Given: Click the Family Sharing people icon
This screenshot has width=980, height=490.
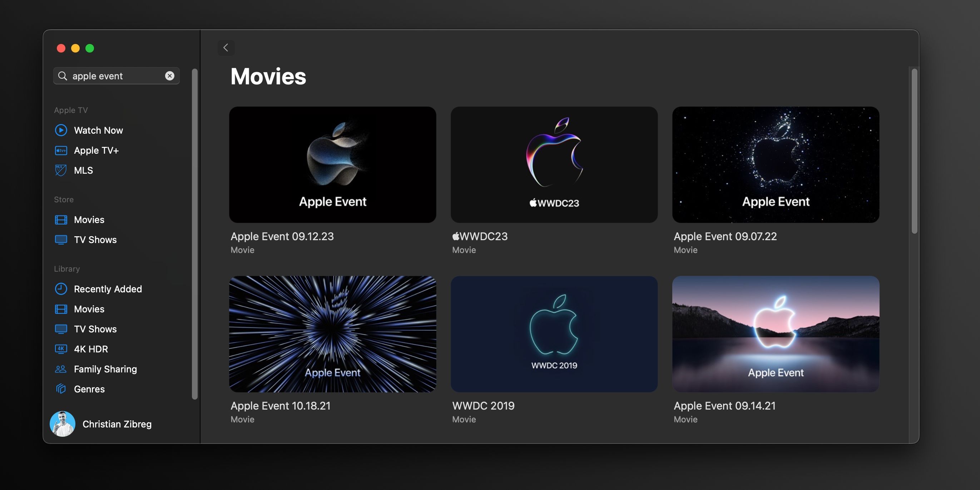Looking at the screenshot, I should tap(61, 369).
